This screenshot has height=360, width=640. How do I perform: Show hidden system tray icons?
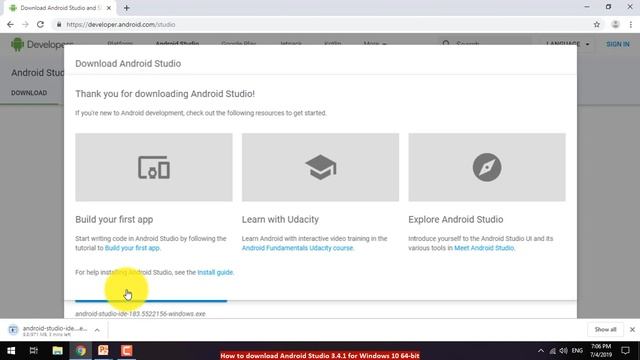tap(541, 351)
